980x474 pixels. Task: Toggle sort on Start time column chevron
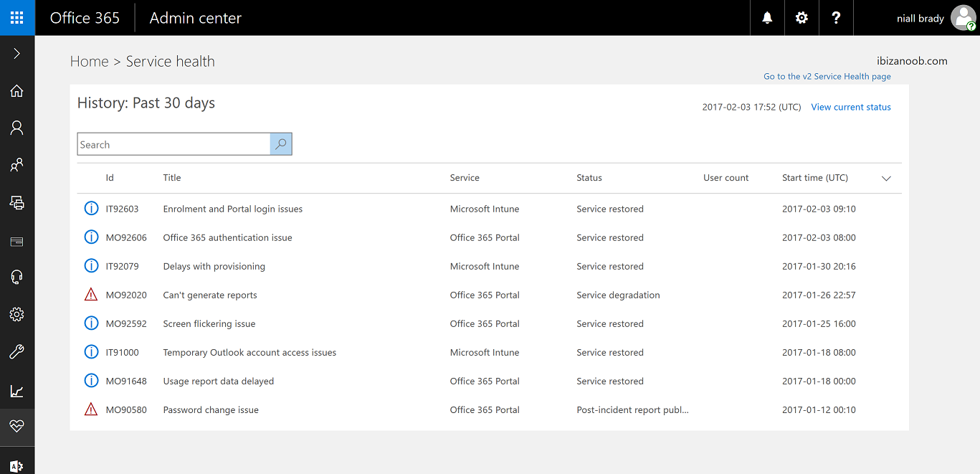886,179
